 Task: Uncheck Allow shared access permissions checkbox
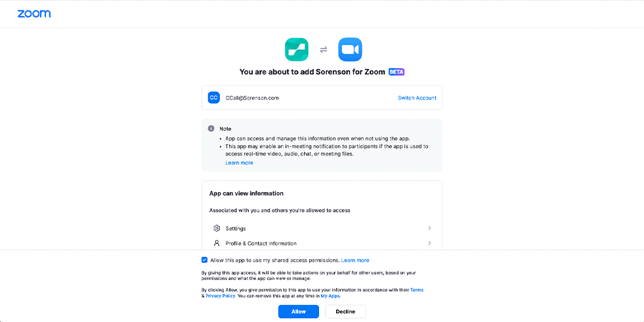tap(205, 260)
